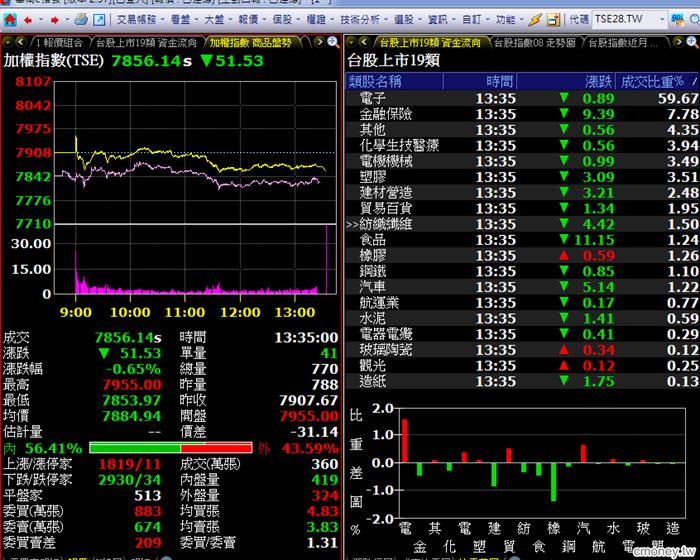Open the 大盤 menu
Screen dimensions: 700x560
[x=218, y=20]
